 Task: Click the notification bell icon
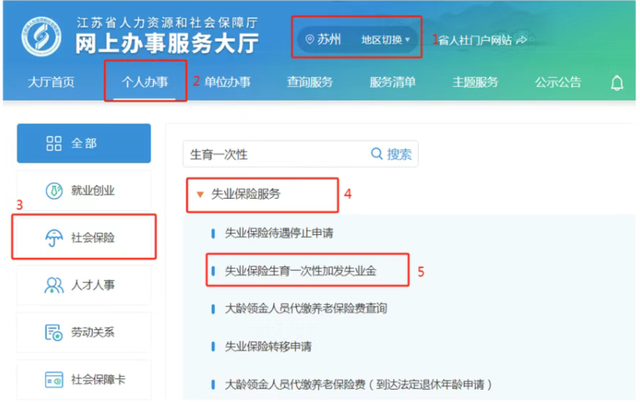click(617, 83)
